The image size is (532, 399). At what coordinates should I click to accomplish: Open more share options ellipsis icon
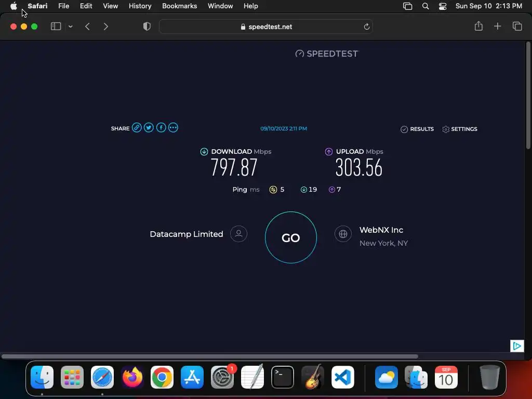[173, 128]
